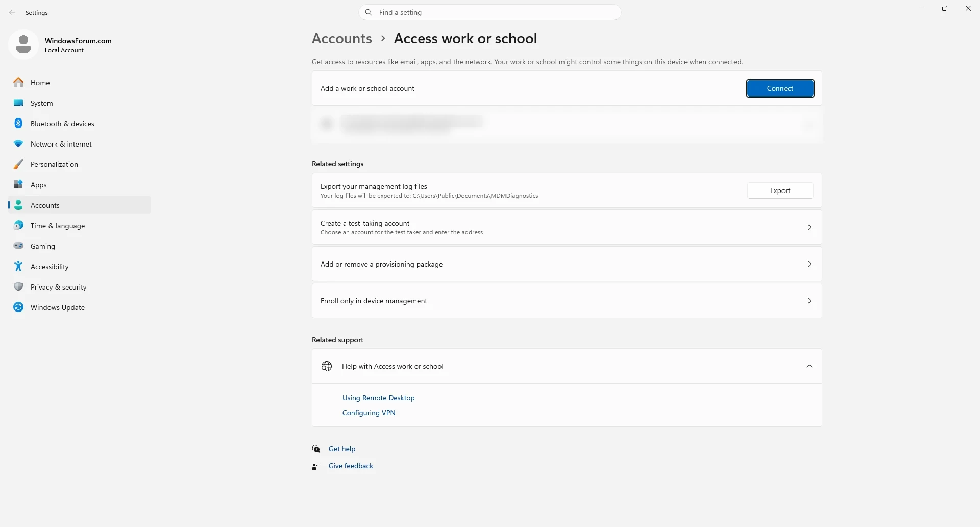The image size is (980, 527).
Task: Open Gaming settings
Action: click(x=80, y=246)
